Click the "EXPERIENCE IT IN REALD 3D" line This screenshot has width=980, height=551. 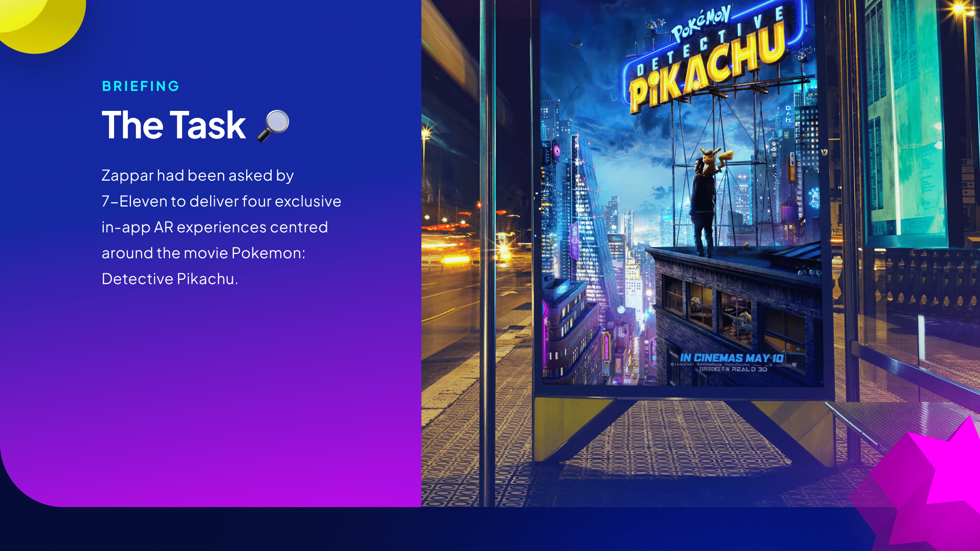coord(733,369)
